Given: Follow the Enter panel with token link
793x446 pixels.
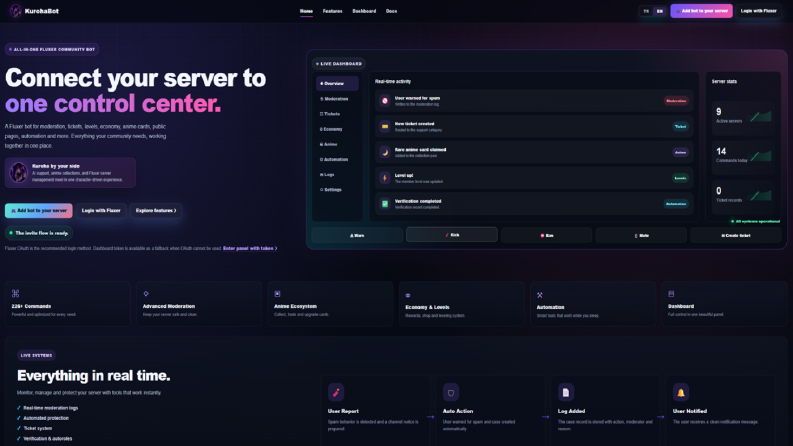Looking at the screenshot, I should point(250,248).
